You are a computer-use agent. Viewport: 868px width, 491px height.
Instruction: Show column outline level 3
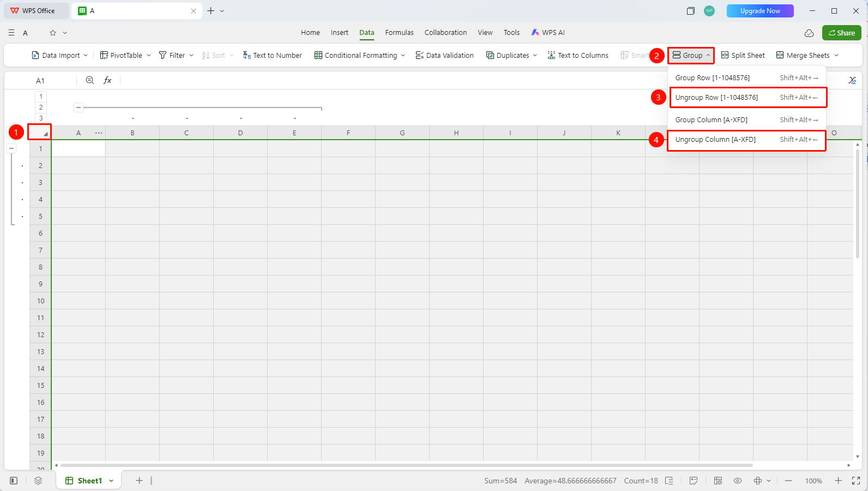point(41,118)
